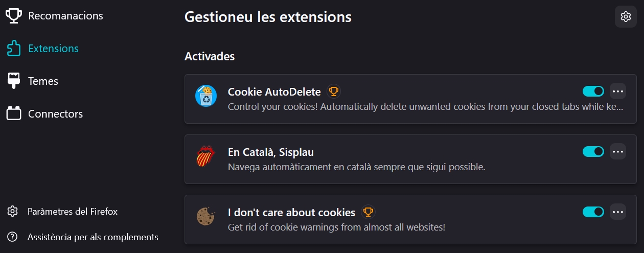644x253 pixels.
Task: Click the trophy badge beside I don't care about cookies
Action: point(368,212)
